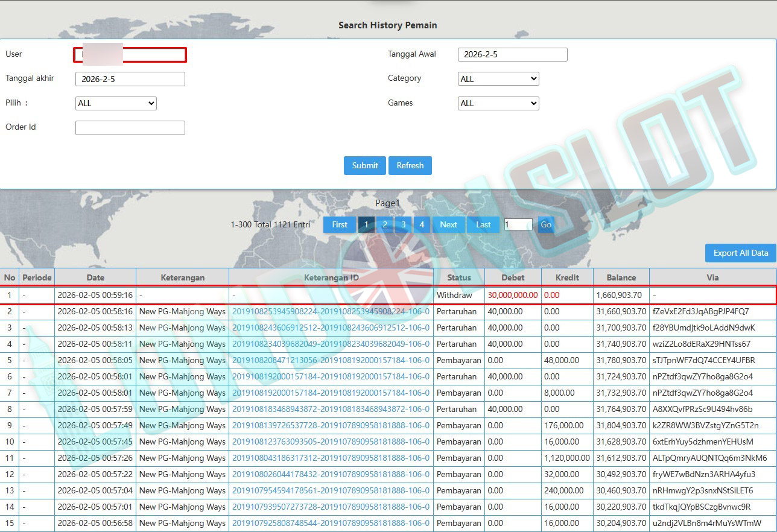The image size is (777, 532).
Task: Click the page number input box
Action: tap(518, 224)
